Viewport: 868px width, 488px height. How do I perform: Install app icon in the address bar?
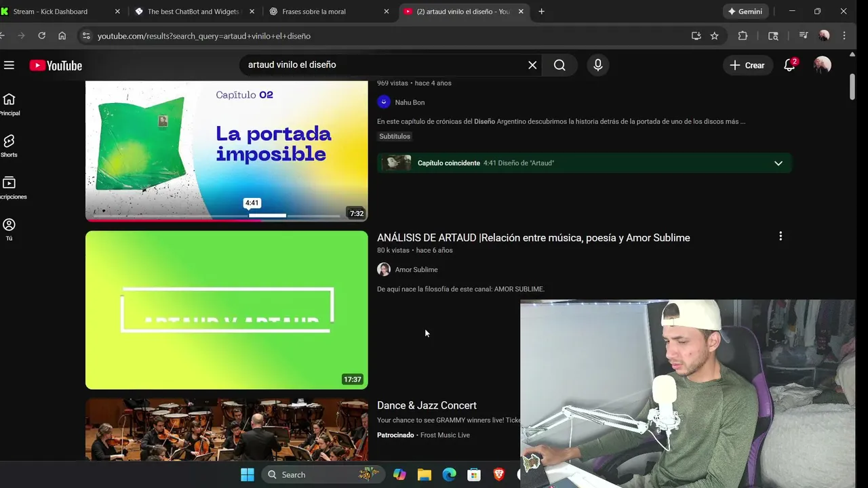[x=696, y=36]
